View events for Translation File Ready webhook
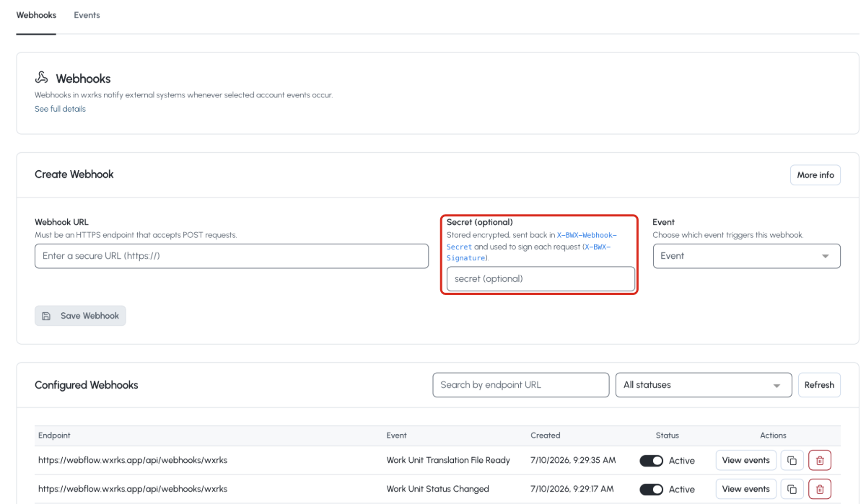Viewport: 866px width, 504px height. pos(746,460)
